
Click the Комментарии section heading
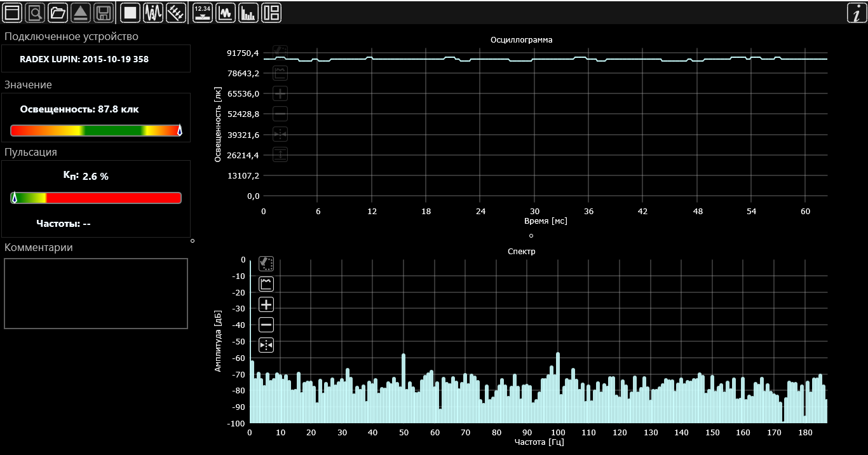click(38, 248)
